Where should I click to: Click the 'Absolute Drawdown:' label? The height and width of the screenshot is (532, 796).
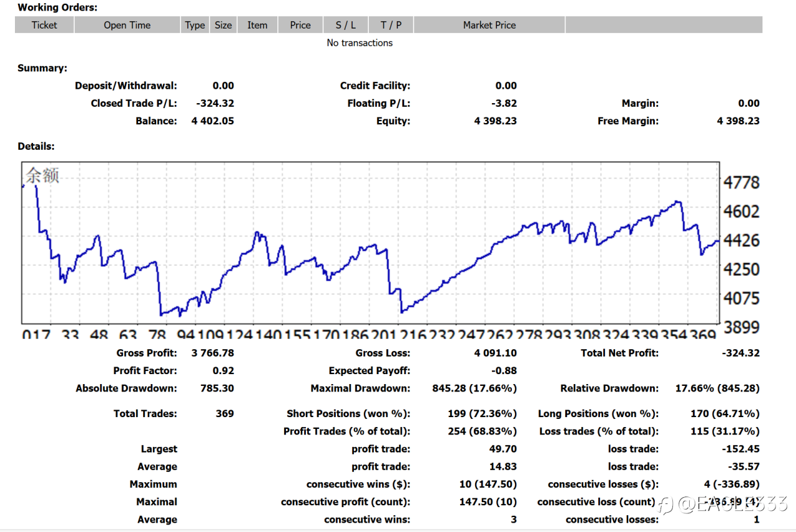coord(126,388)
